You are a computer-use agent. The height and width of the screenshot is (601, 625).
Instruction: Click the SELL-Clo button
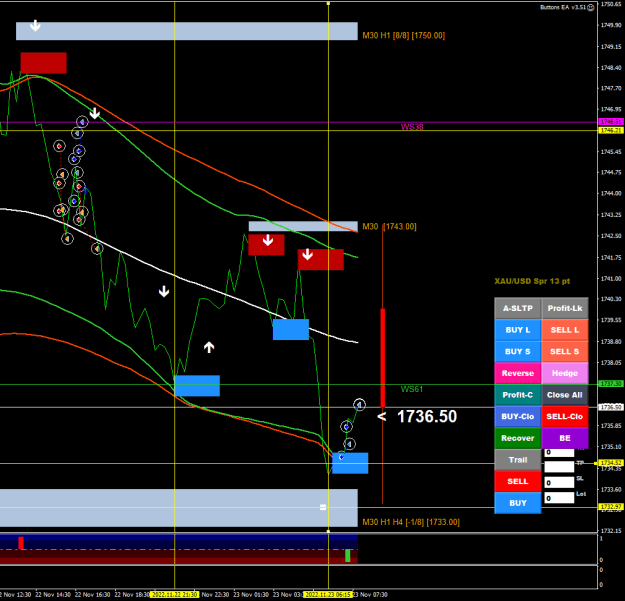coord(565,416)
